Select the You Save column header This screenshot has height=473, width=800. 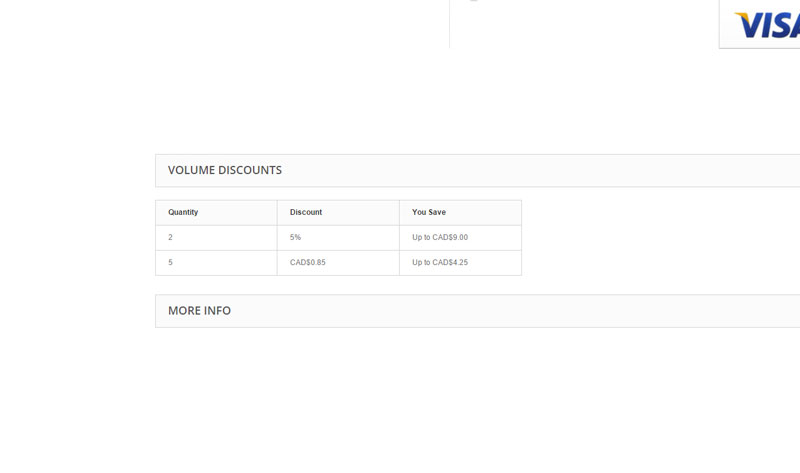(460, 212)
